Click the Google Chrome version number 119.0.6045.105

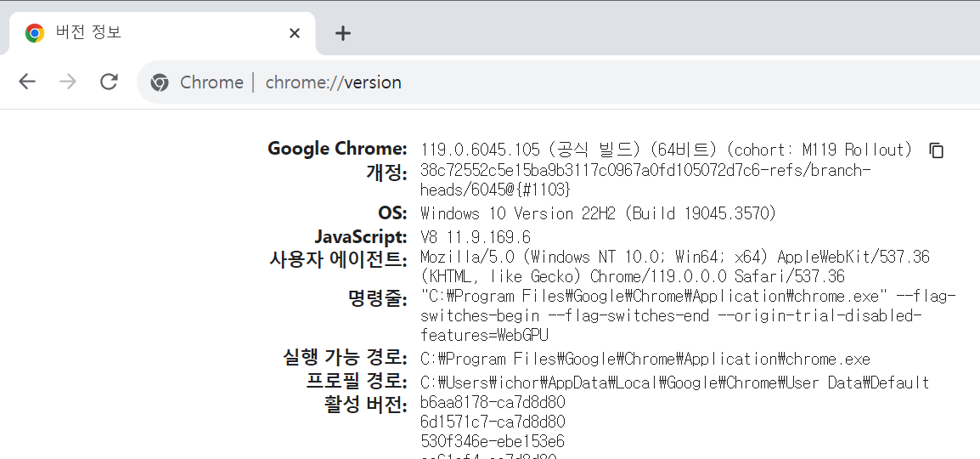pyautogui.click(x=480, y=150)
